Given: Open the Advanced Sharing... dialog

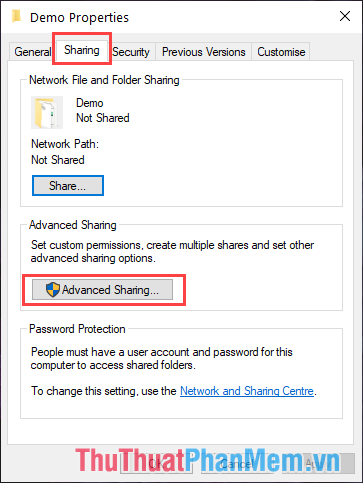Looking at the screenshot, I should tap(102, 289).
